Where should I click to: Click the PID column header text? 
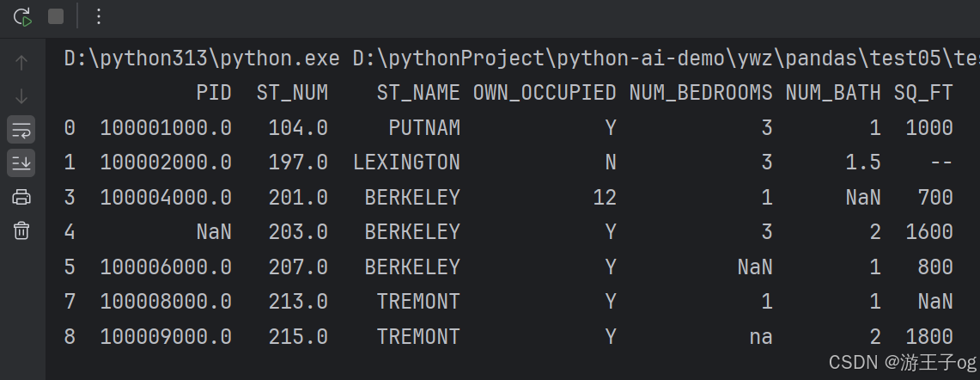pyautogui.click(x=215, y=93)
